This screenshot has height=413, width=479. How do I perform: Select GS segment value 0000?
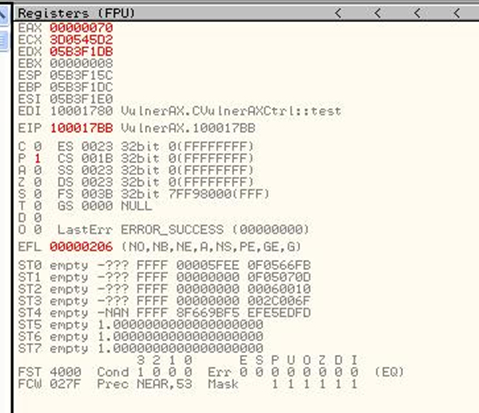click(97, 206)
